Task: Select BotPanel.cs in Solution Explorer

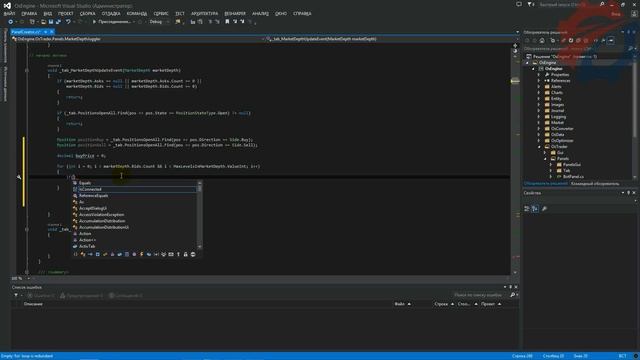Action: (x=573, y=177)
